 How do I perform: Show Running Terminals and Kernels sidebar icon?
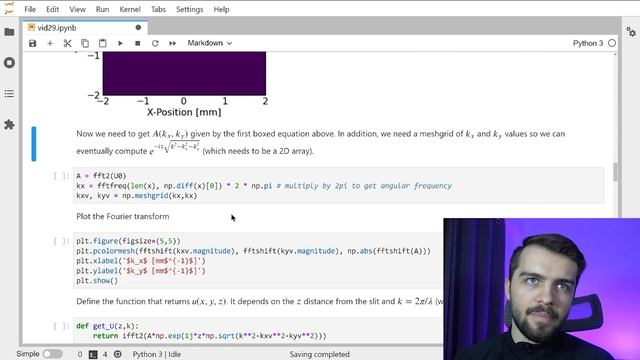[9, 63]
